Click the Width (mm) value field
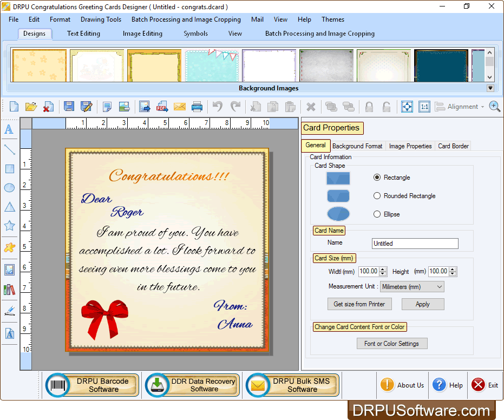The width and height of the screenshot is (504, 420). tap(369, 271)
